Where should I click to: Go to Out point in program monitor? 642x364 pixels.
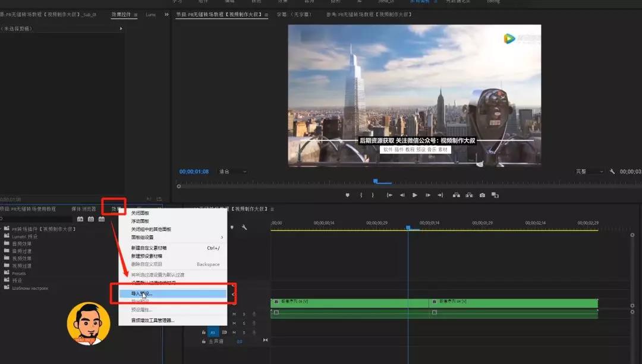coord(440,195)
